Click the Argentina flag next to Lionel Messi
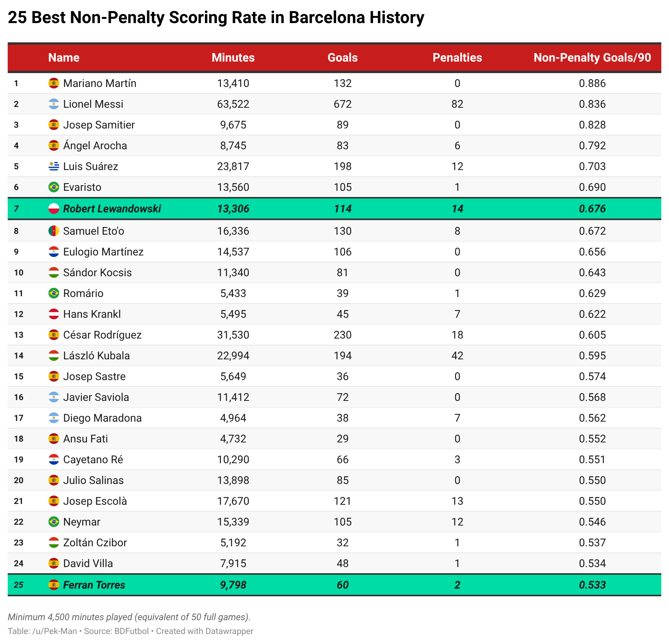 (53, 104)
